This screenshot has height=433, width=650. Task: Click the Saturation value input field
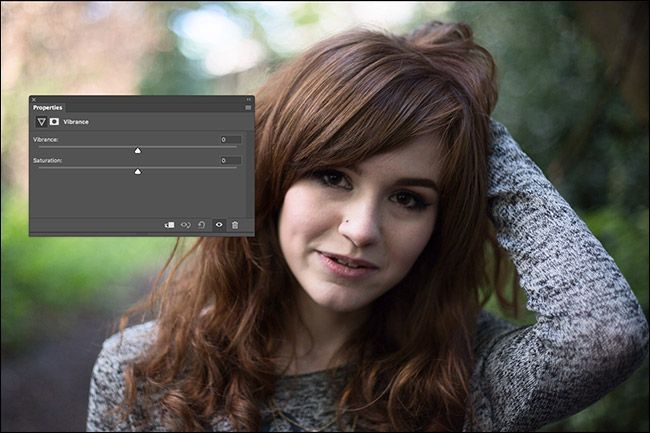(230, 160)
